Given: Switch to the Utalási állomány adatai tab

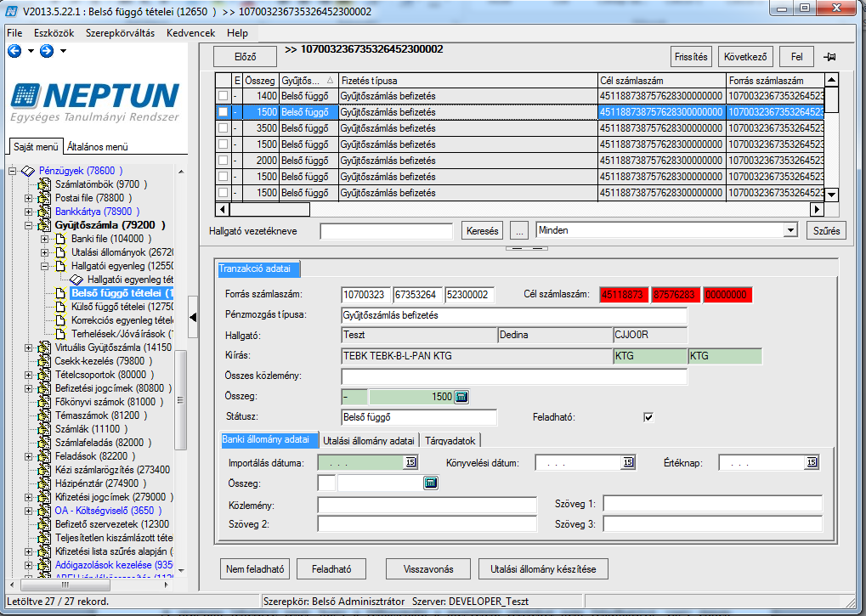Looking at the screenshot, I should pyautogui.click(x=368, y=441).
